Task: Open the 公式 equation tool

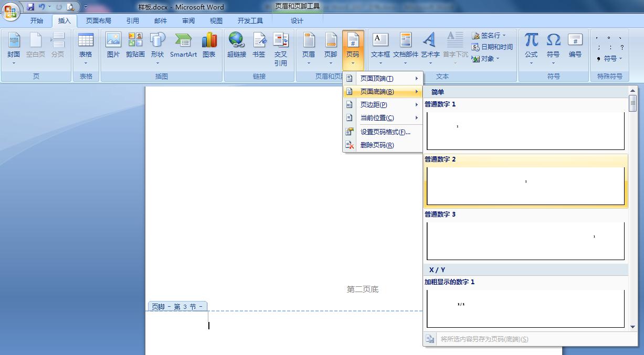Action: [x=531, y=45]
